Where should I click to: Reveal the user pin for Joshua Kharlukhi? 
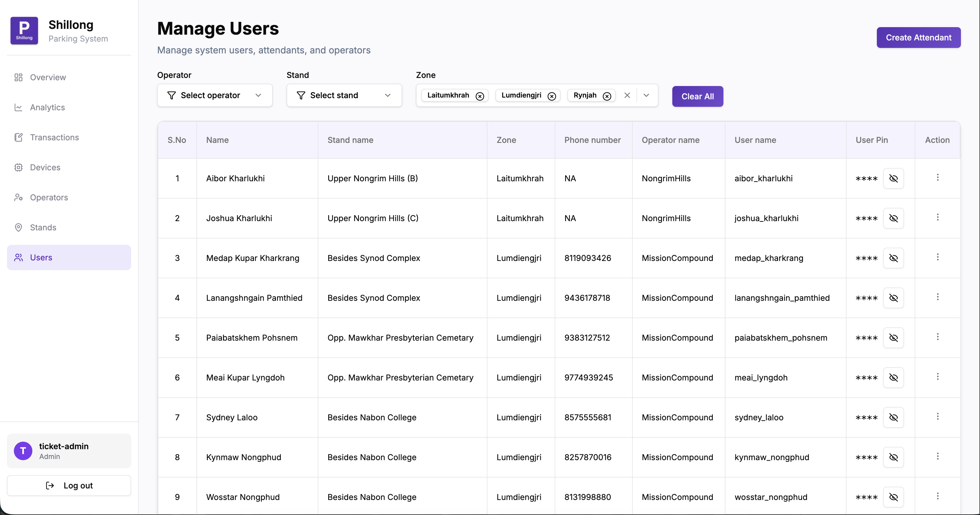tap(893, 218)
